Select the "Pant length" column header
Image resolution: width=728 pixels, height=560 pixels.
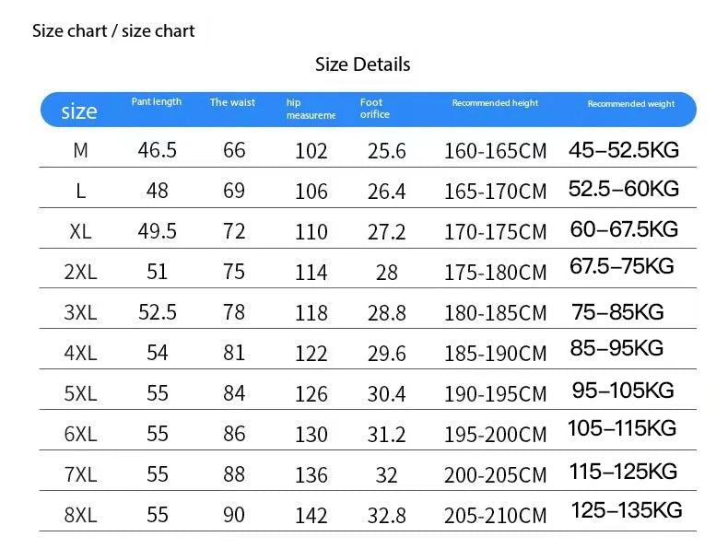click(157, 101)
